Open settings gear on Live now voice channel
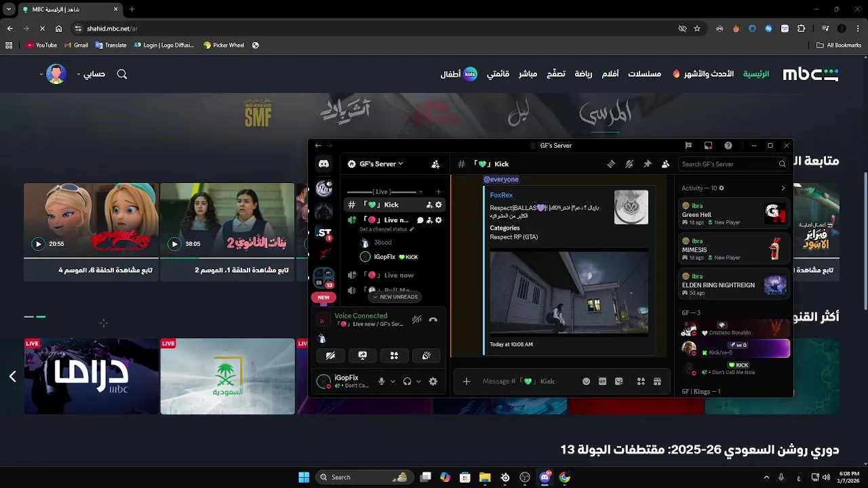 pyautogui.click(x=439, y=220)
